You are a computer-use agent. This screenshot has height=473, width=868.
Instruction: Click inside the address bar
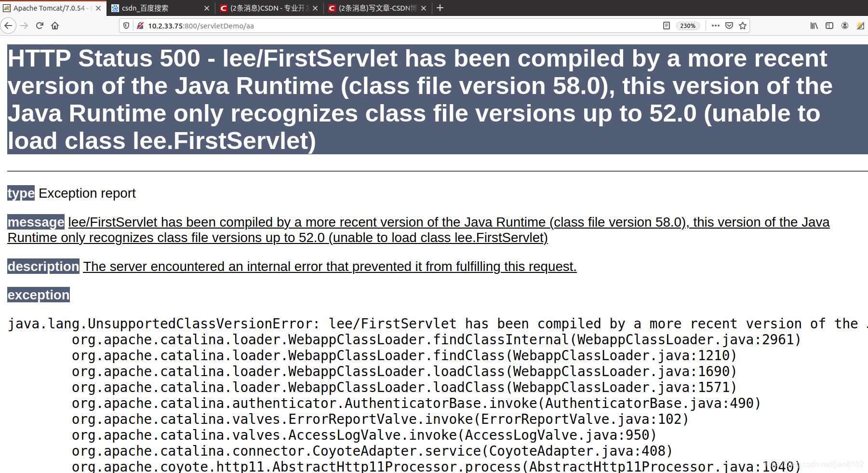[337, 26]
